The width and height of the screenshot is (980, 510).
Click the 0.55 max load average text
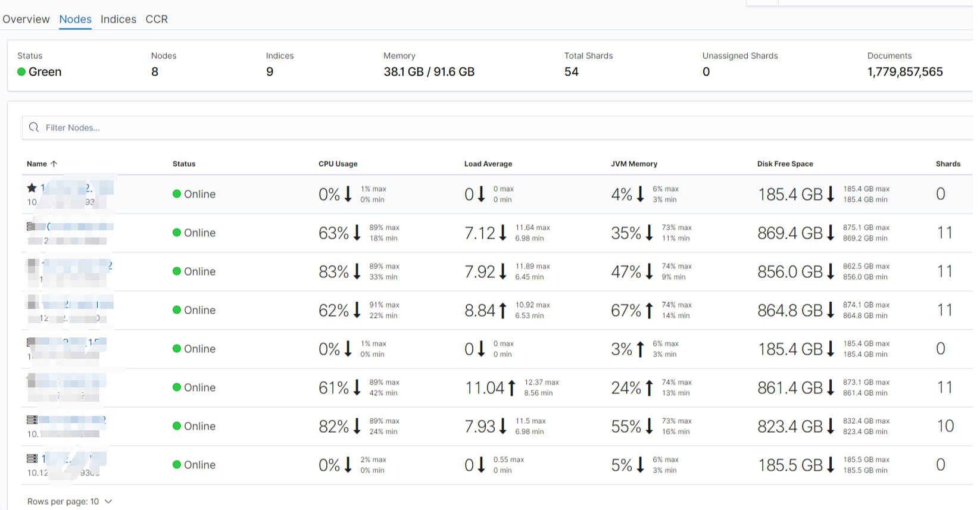pyautogui.click(x=508, y=459)
